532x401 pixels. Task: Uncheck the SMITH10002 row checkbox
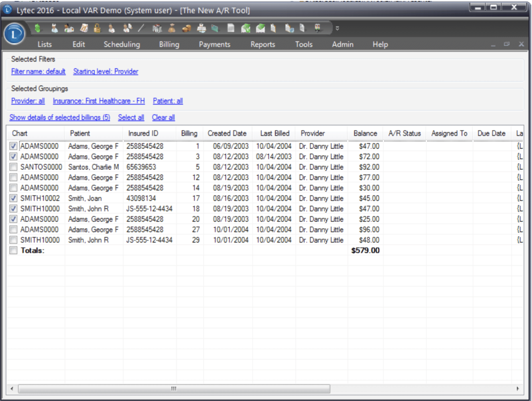13,198
